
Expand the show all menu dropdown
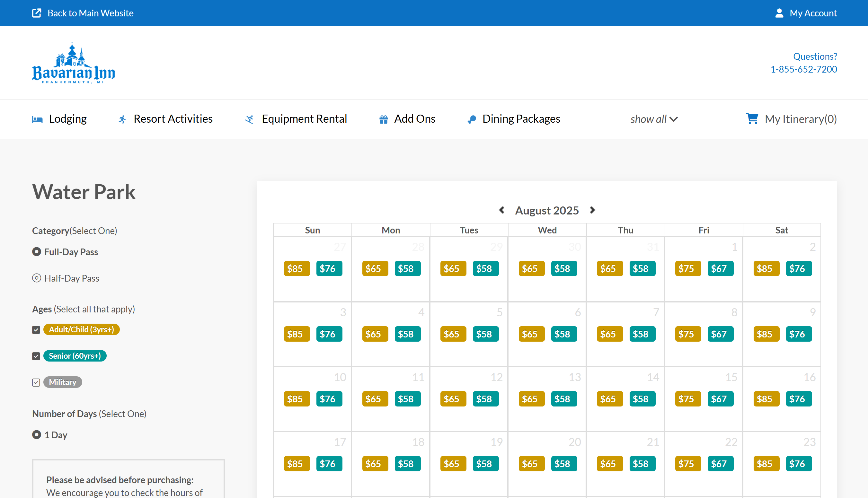pos(654,119)
